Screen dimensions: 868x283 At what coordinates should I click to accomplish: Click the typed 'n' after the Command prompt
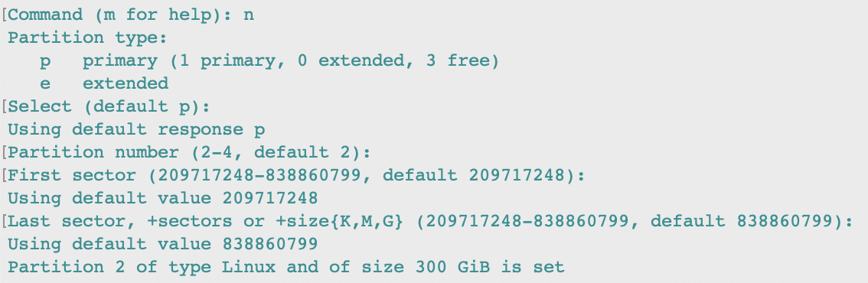(x=249, y=16)
